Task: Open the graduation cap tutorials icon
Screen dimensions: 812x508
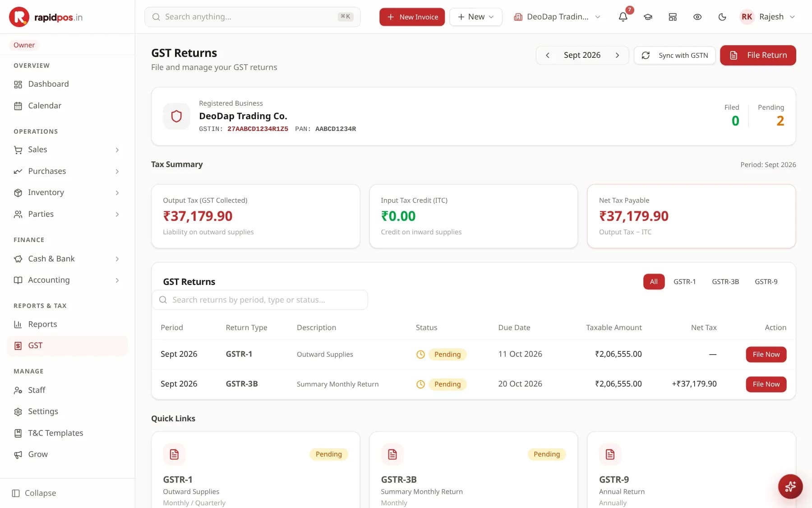Action: click(x=648, y=17)
